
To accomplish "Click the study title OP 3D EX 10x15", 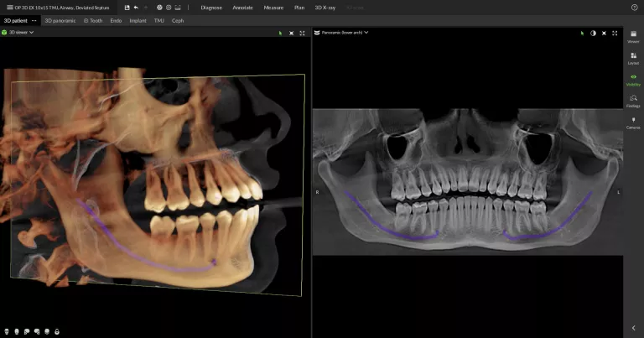I will (61, 8).
